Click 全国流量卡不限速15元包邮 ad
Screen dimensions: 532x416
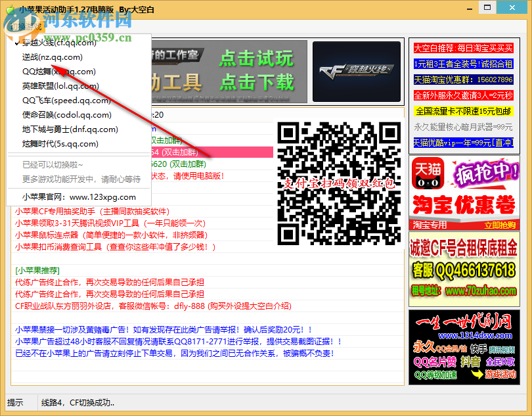[x=463, y=111]
